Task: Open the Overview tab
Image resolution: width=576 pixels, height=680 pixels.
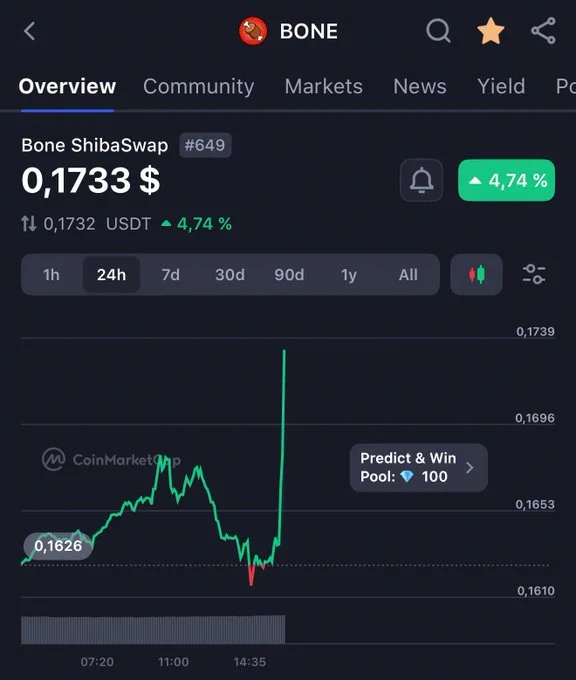Action: coord(67,86)
